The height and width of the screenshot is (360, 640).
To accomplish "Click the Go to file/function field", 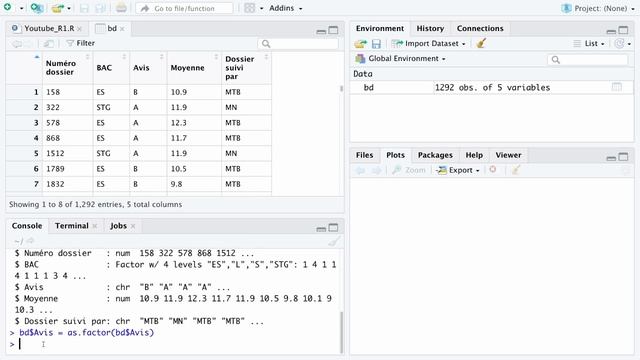I will pos(184,8).
